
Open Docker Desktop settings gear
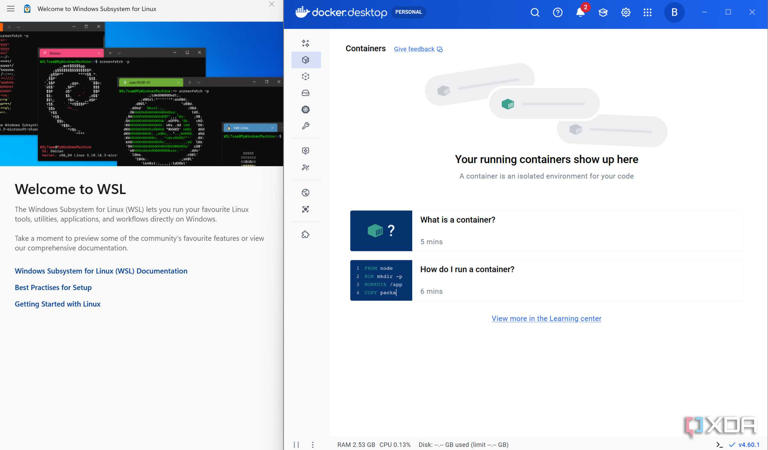[x=625, y=12]
